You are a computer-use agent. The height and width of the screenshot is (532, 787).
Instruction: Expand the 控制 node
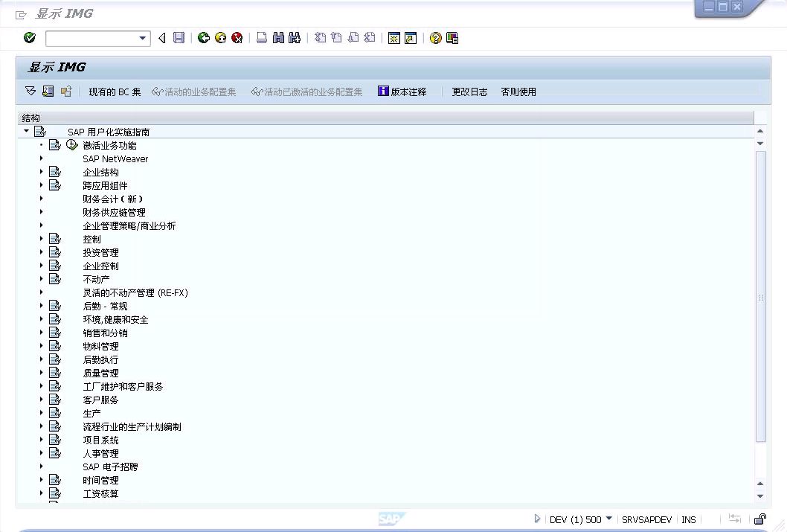pos(41,238)
